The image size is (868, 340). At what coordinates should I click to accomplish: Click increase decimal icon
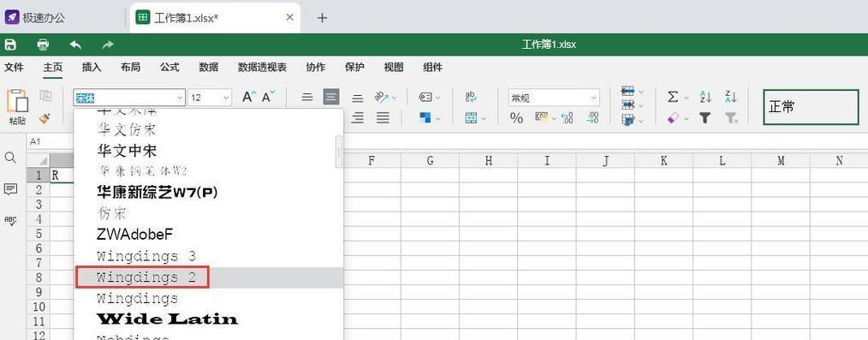coord(593,118)
